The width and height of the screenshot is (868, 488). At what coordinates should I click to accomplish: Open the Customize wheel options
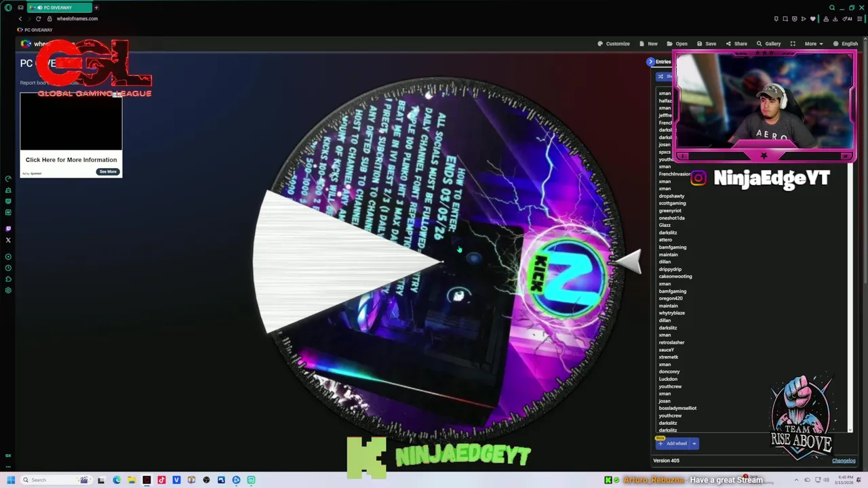click(x=614, y=43)
